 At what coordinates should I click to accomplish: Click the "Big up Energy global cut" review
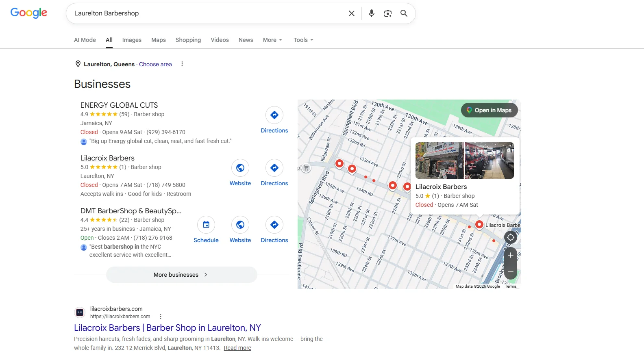(x=161, y=141)
